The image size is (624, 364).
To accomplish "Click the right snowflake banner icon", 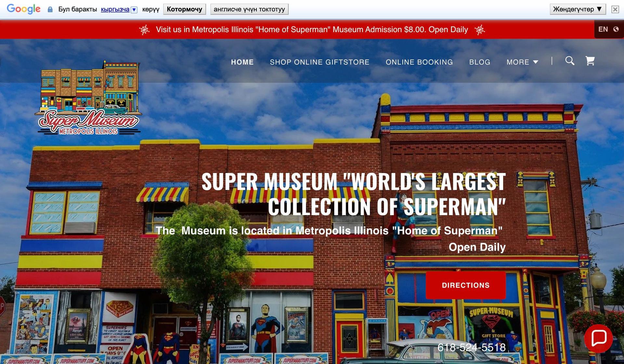I will point(480,30).
